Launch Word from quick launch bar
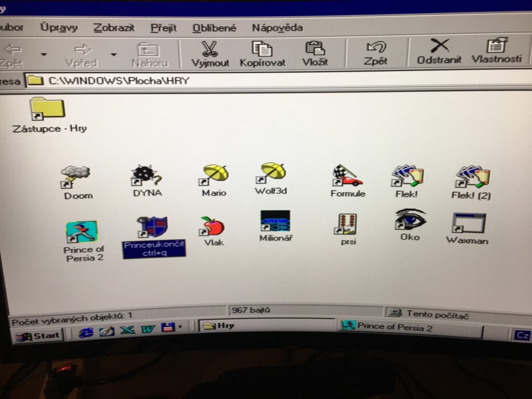 tap(148, 329)
